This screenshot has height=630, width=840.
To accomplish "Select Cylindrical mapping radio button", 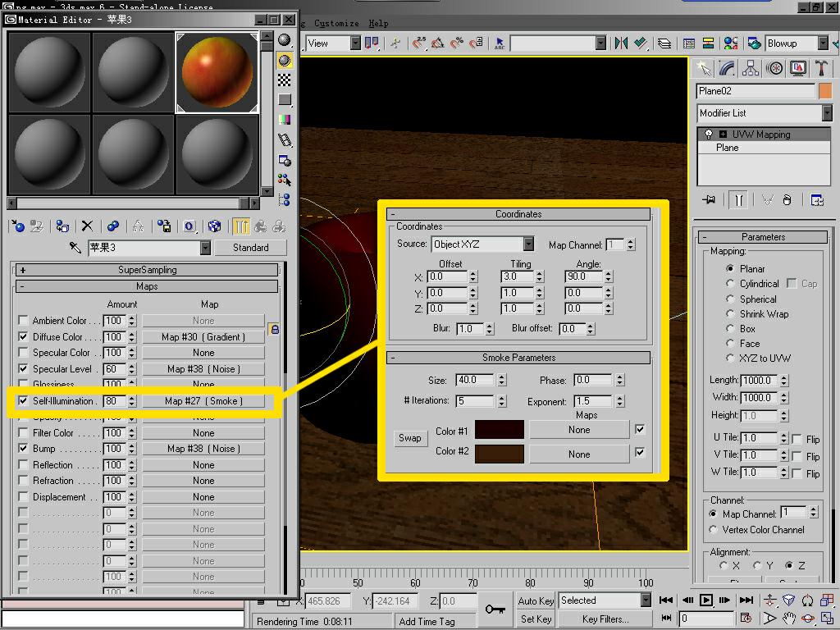I will coord(729,283).
